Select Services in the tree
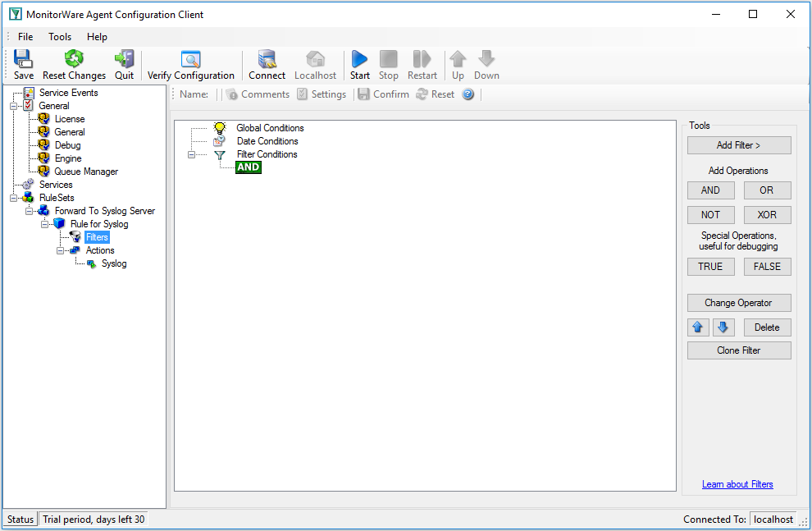The image size is (812, 531). [x=56, y=185]
